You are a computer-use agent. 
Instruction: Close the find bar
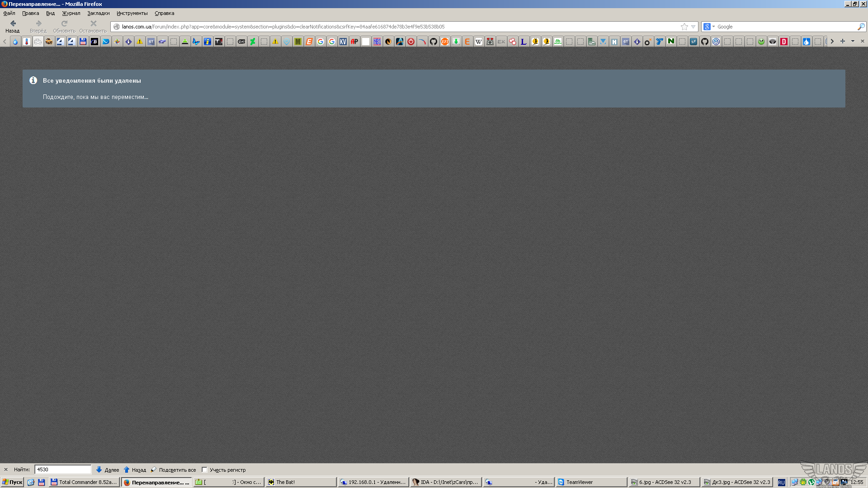click(6, 469)
